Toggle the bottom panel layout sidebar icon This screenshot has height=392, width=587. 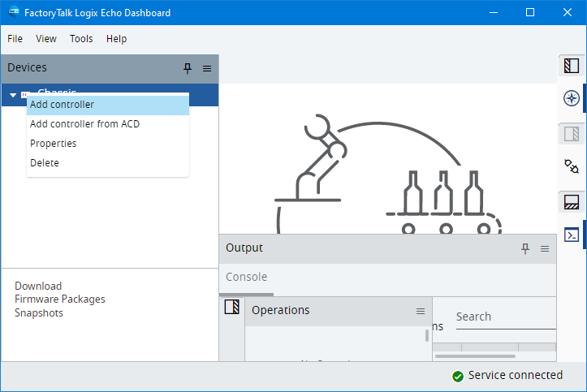click(x=572, y=202)
